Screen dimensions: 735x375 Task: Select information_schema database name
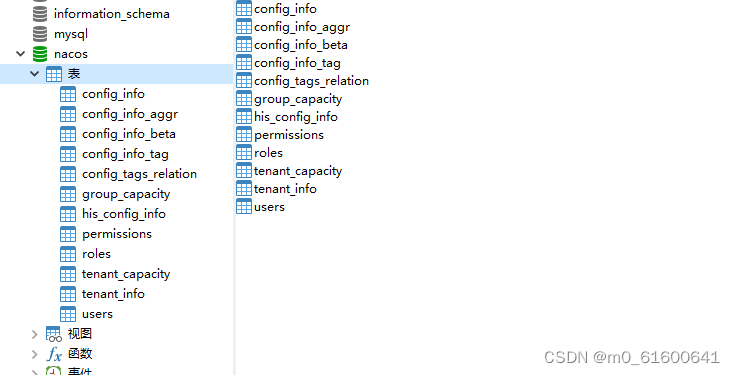pyautogui.click(x=112, y=14)
